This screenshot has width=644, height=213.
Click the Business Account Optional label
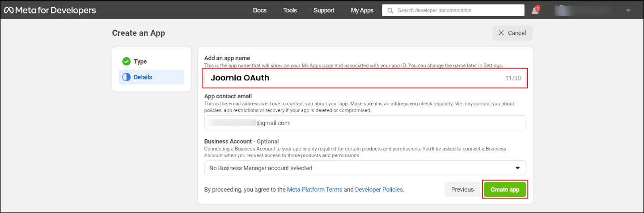pos(241,141)
